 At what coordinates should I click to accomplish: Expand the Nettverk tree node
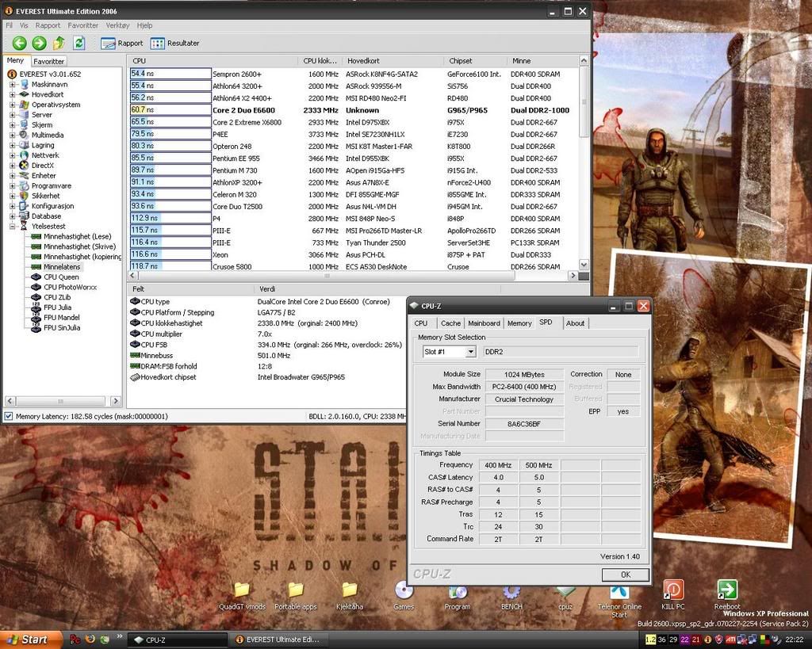tap(12, 155)
